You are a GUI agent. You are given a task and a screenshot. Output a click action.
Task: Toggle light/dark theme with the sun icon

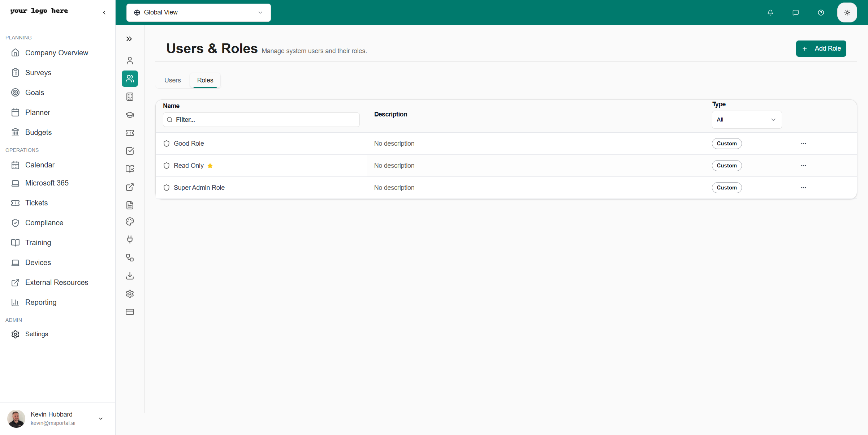click(847, 12)
